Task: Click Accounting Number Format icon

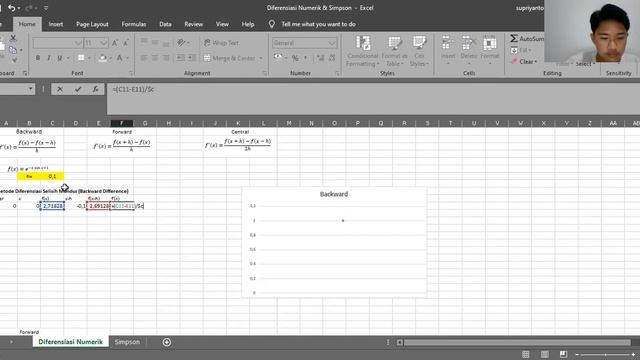Action: pyautogui.click(x=278, y=58)
